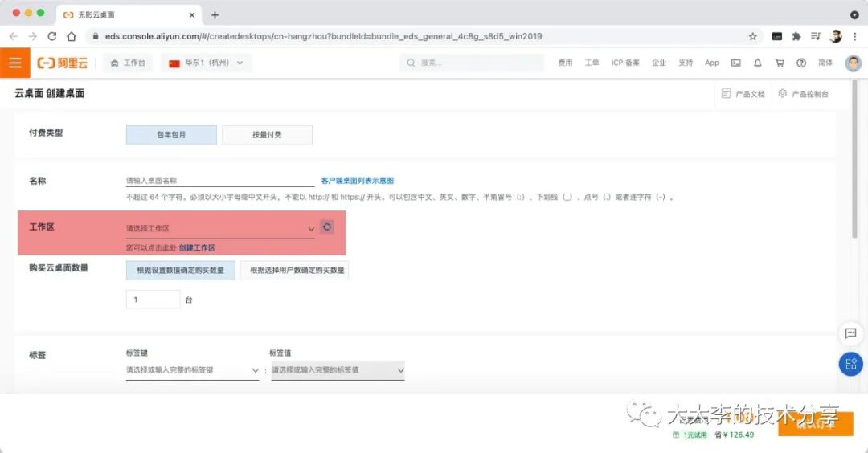Open the 企业 menu

pos(659,63)
